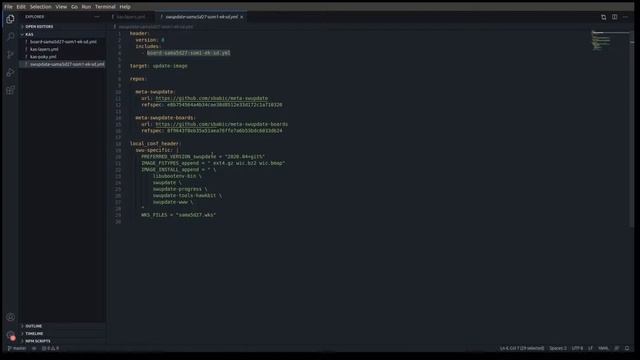
Task: Open the Run menu
Action: pyautogui.click(x=86, y=7)
